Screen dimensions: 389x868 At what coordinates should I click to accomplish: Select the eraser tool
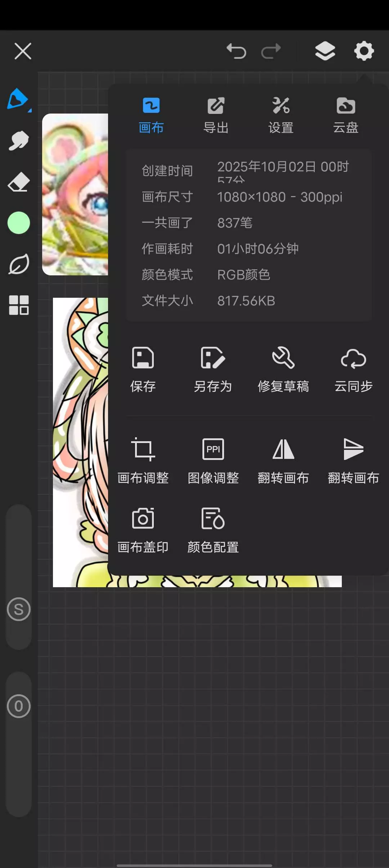18,182
